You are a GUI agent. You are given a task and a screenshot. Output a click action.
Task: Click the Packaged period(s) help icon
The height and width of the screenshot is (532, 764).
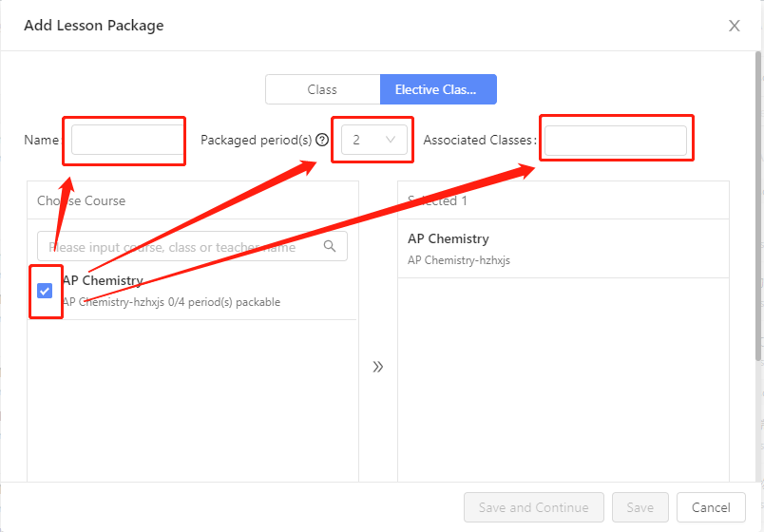coord(322,140)
